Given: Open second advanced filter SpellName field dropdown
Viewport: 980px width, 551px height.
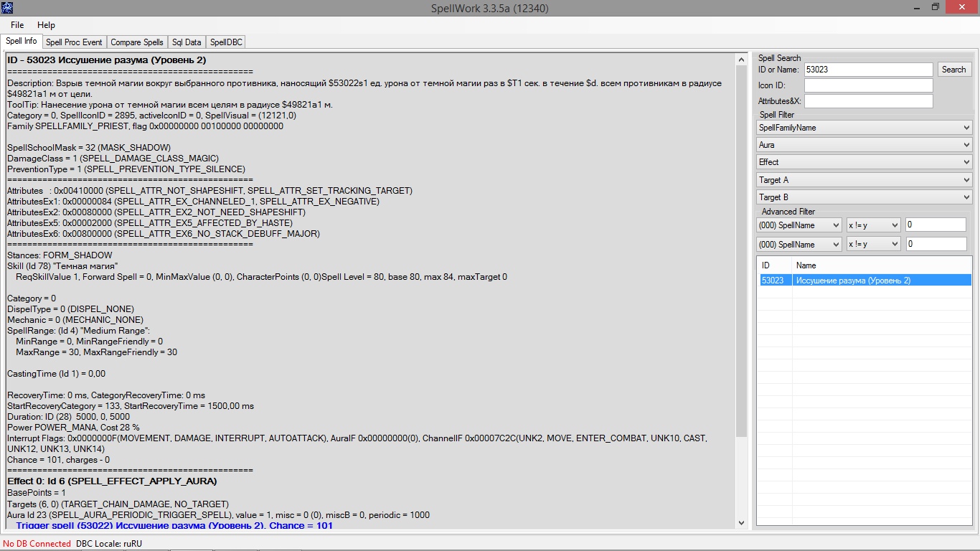Looking at the screenshot, I should (799, 245).
